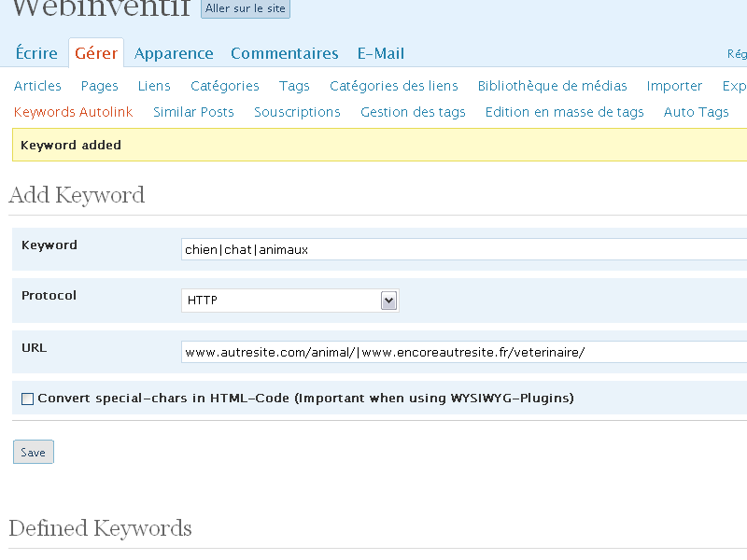Open Bibliothèque de médias
Image resolution: width=747 pixels, height=560 pixels.
pos(552,86)
